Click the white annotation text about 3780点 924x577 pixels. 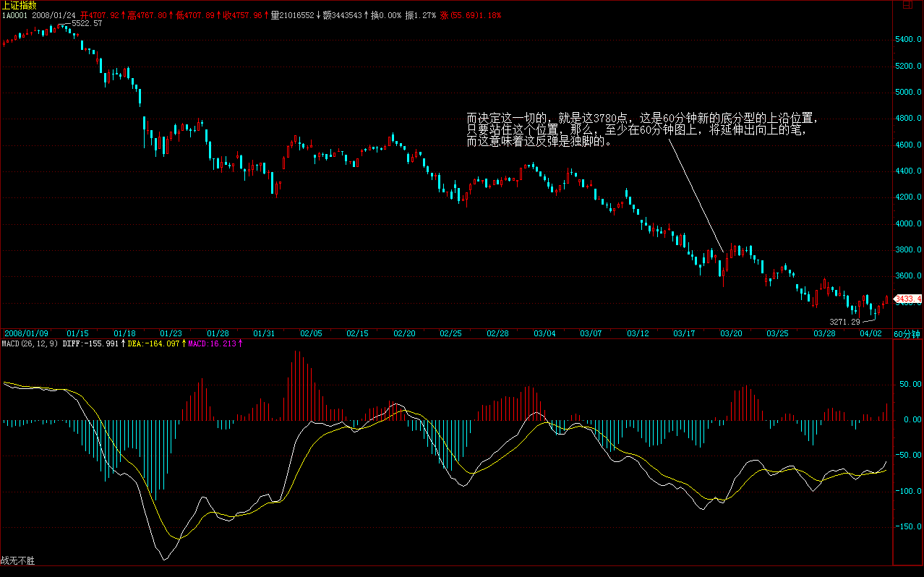click(x=643, y=129)
